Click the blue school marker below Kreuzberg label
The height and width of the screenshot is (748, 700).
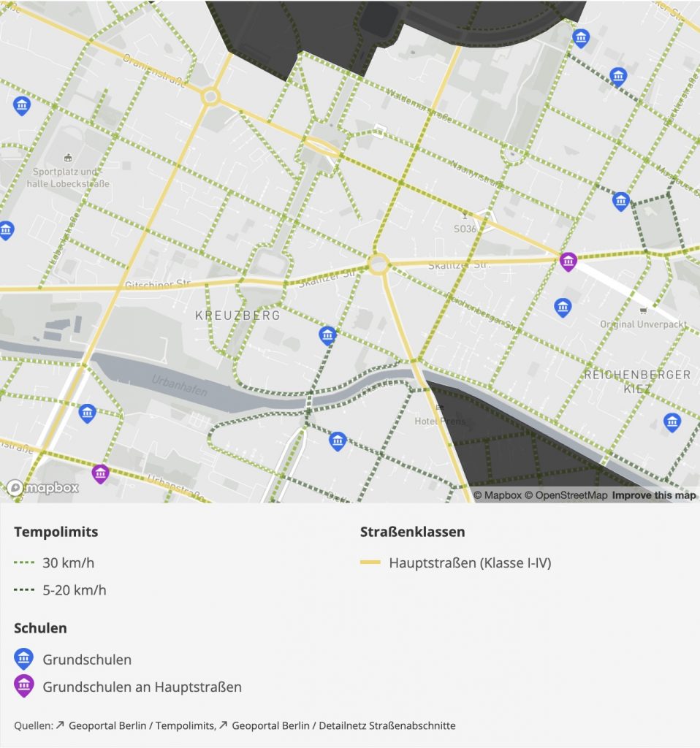pos(328,335)
